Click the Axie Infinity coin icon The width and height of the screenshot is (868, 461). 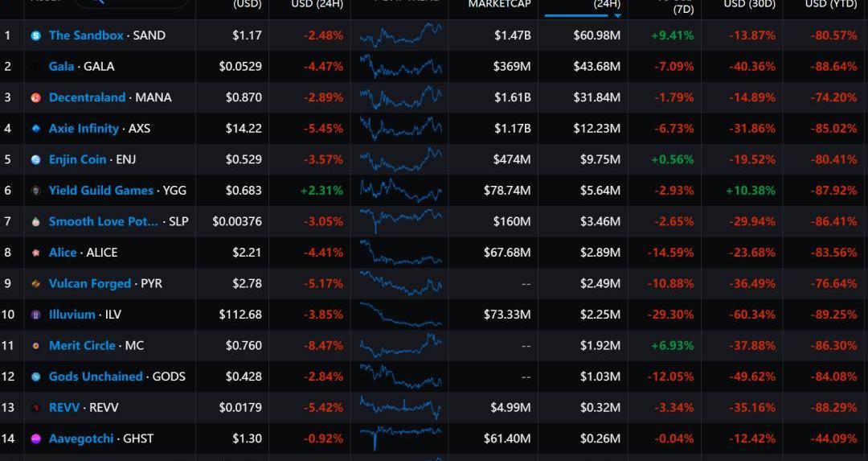(35, 129)
